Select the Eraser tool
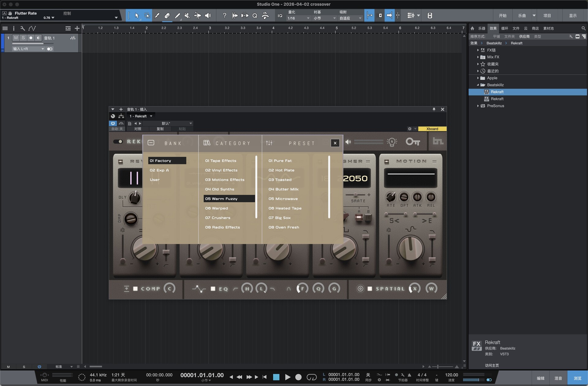The image size is (588, 386). click(x=167, y=16)
